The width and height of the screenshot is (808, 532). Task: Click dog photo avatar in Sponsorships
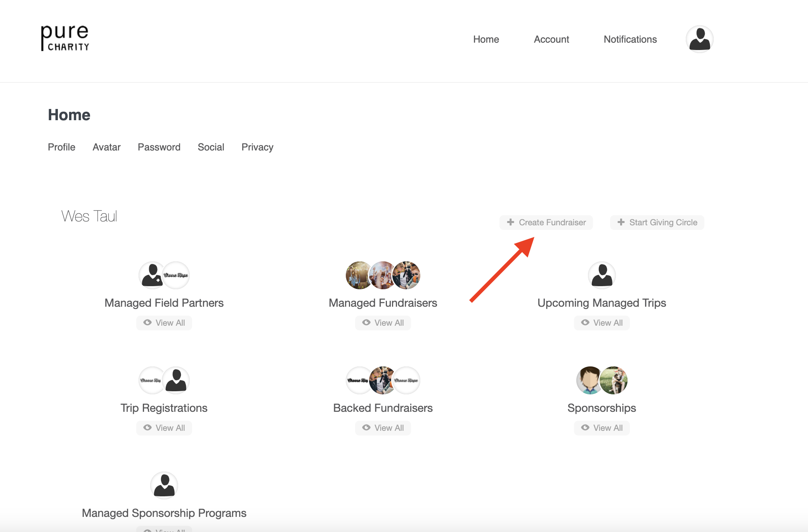pyautogui.click(x=614, y=380)
